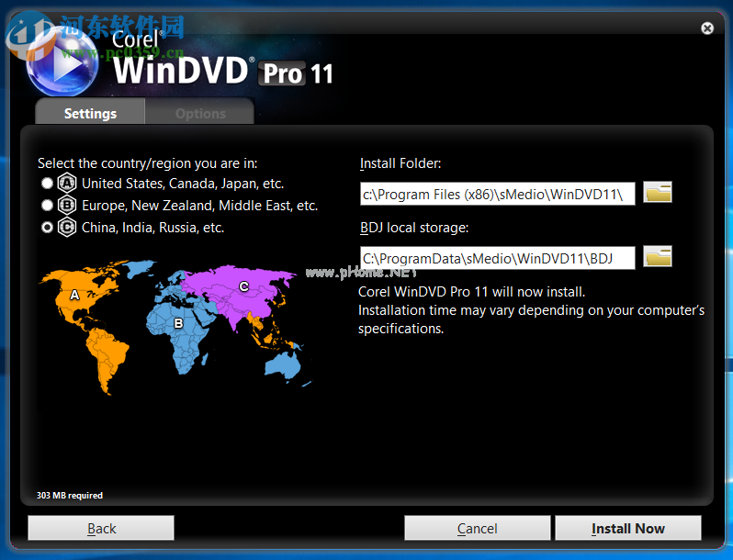Image resolution: width=733 pixels, height=560 pixels.
Task: Click the Install Folder path field
Action: tap(498, 194)
